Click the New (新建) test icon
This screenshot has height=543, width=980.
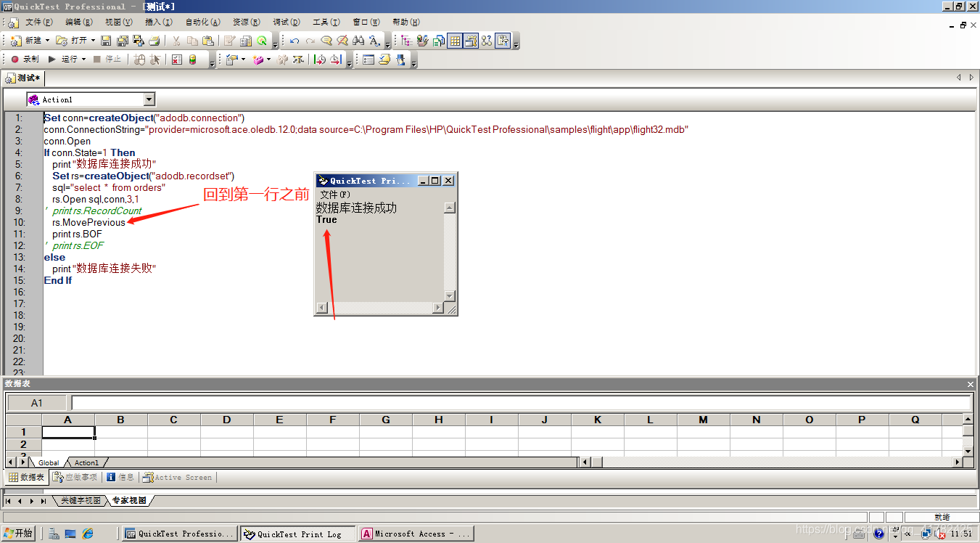tap(15, 41)
